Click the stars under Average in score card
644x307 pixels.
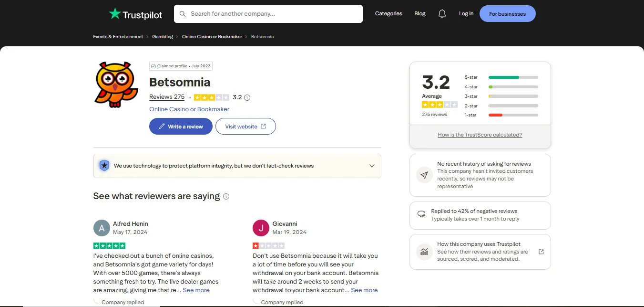click(x=440, y=105)
